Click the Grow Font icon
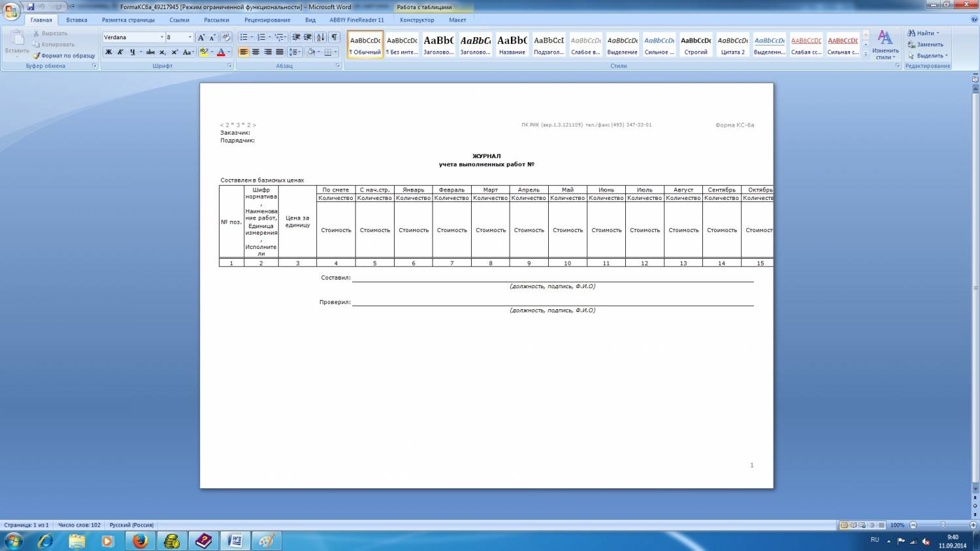The height and width of the screenshot is (551, 980). (x=201, y=37)
